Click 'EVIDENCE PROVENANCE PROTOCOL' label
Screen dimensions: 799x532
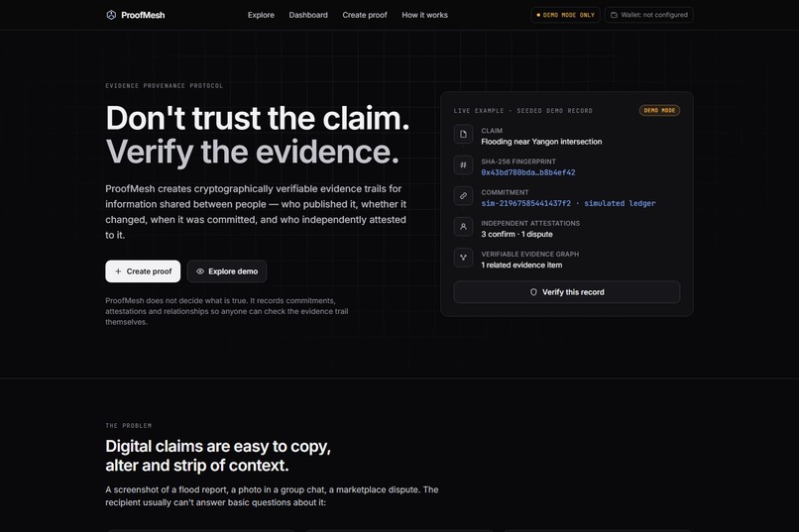click(165, 85)
